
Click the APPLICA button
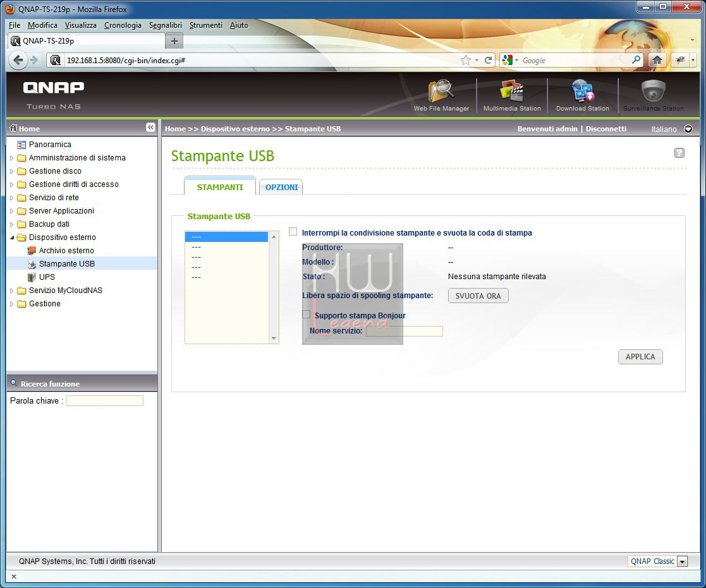pos(640,357)
